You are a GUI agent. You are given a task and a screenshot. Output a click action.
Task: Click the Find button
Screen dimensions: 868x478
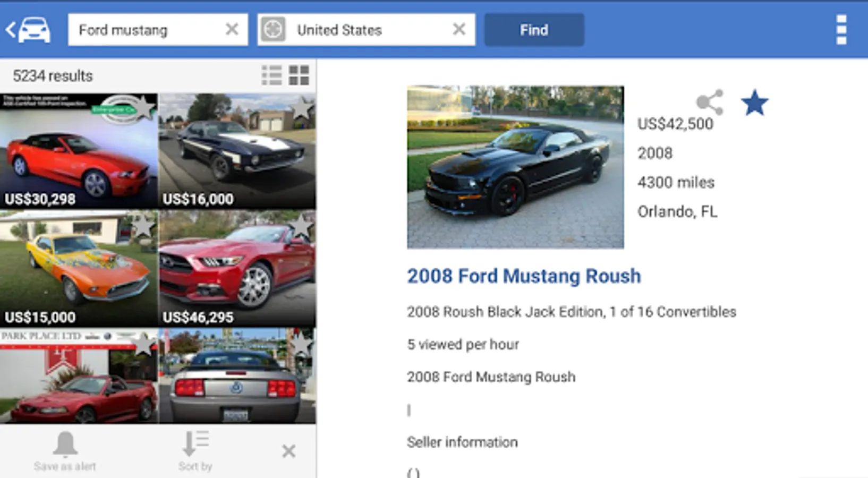point(534,30)
